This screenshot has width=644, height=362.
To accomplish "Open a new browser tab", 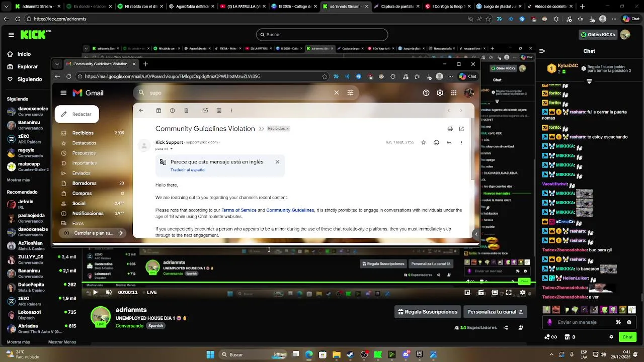I will point(582,7).
